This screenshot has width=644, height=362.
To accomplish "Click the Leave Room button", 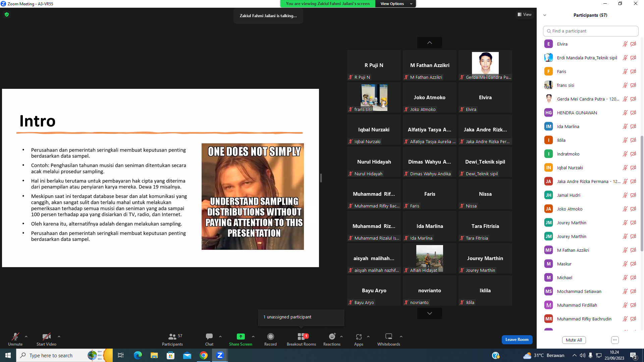I will (517, 340).
